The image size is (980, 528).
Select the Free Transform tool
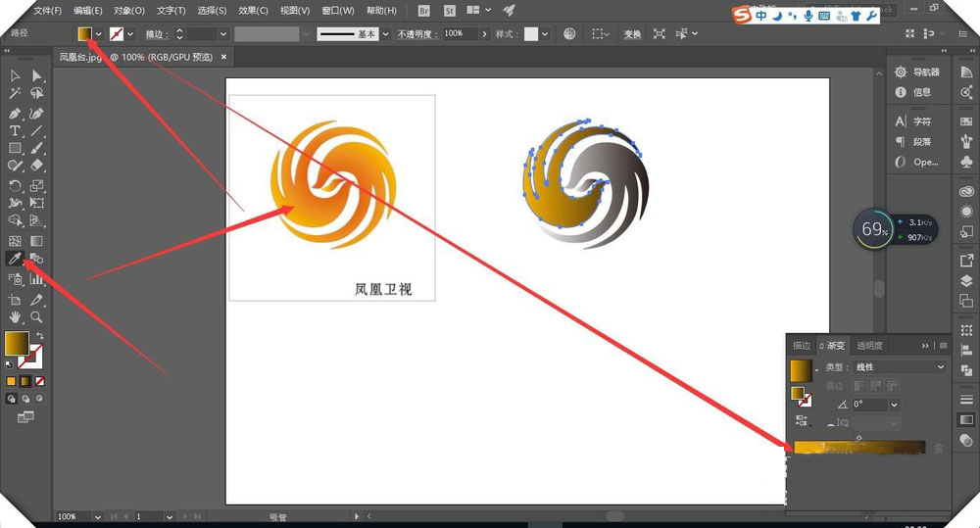[x=37, y=203]
